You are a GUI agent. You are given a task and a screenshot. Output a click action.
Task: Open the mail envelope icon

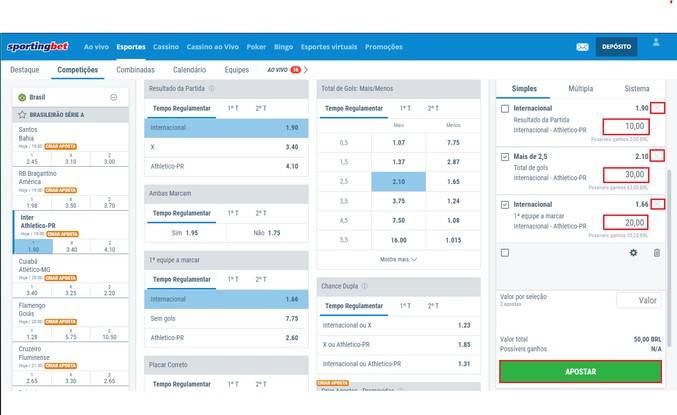point(582,47)
